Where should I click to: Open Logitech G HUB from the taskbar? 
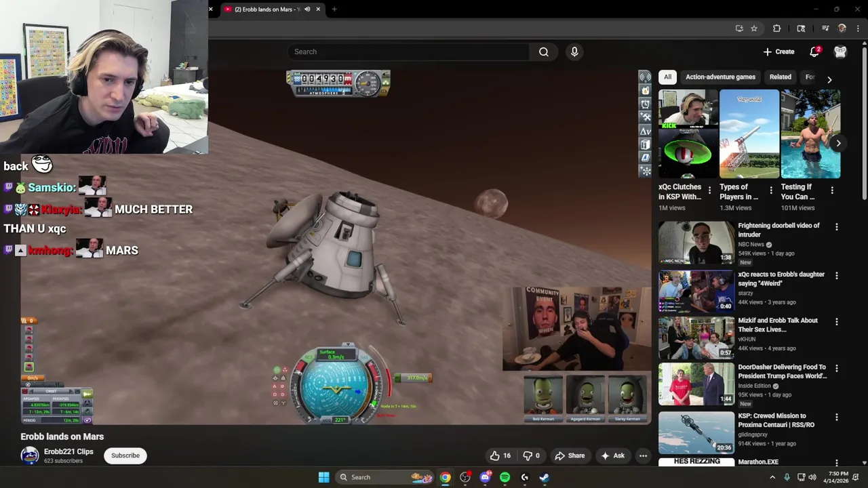524,477
